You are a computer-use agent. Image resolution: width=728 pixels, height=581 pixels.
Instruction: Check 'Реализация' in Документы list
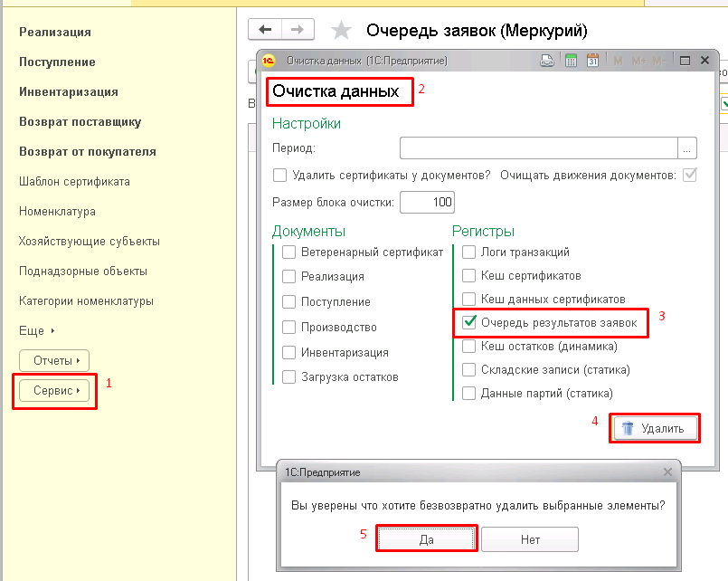click(288, 277)
